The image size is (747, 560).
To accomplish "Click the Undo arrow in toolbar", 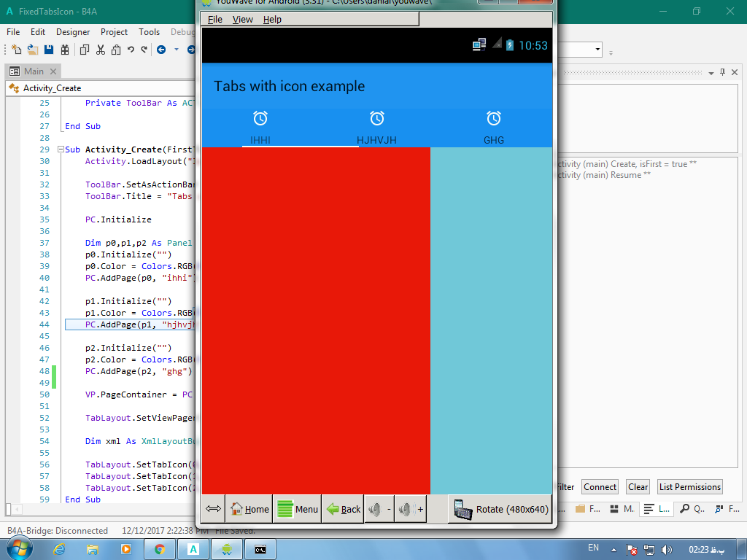I will tap(131, 50).
